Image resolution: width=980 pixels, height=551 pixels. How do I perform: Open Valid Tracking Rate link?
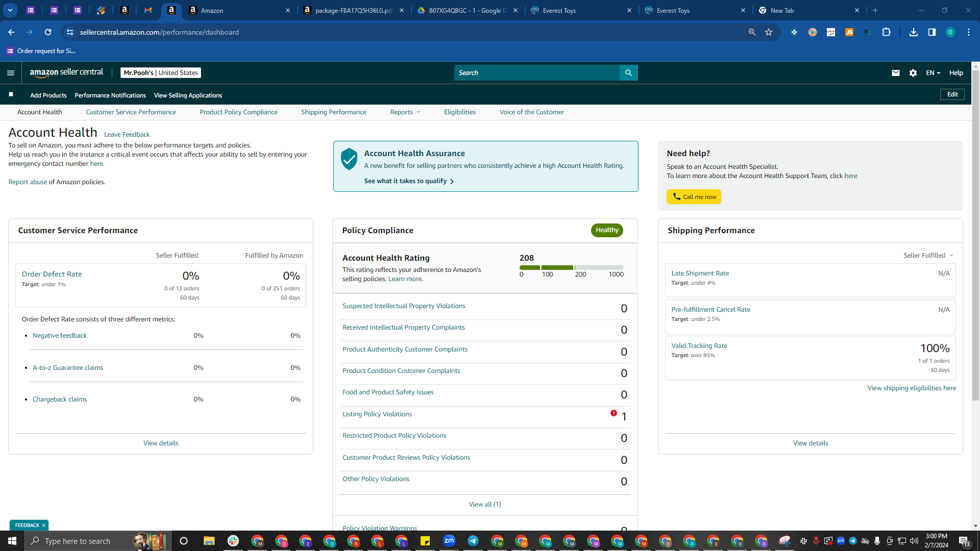(x=699, y=346)
